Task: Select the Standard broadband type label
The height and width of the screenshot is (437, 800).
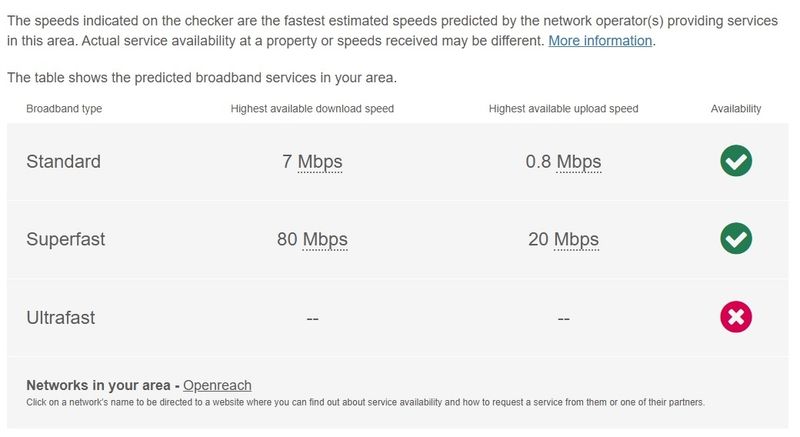Action: [63, 162]
